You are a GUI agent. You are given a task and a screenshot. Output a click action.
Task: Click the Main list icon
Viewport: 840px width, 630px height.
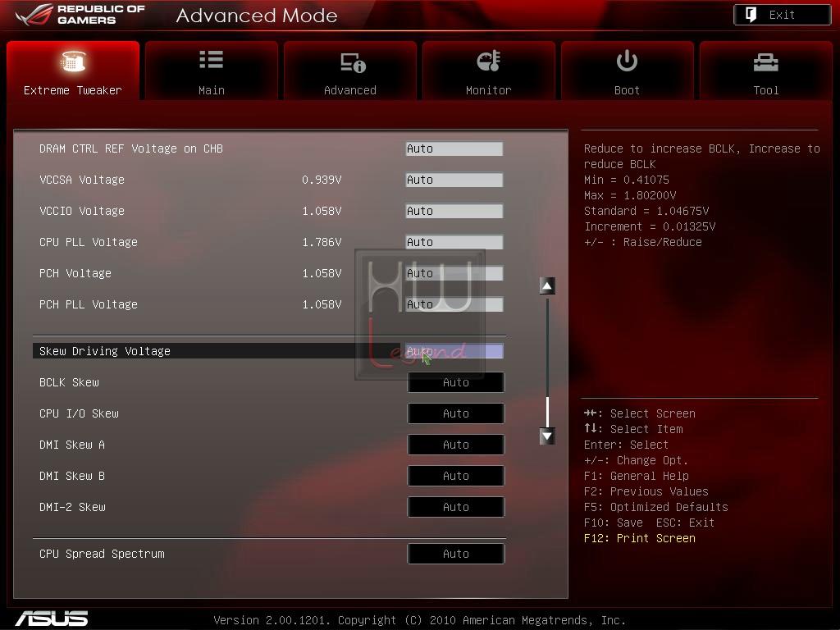point(211,59)
